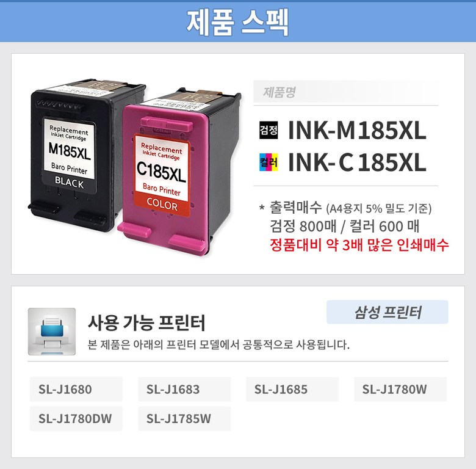Choose the SL-J1683 printer model
Image resolution: width=476 pixels, height=469 pixels.
(x=184, y=389)
